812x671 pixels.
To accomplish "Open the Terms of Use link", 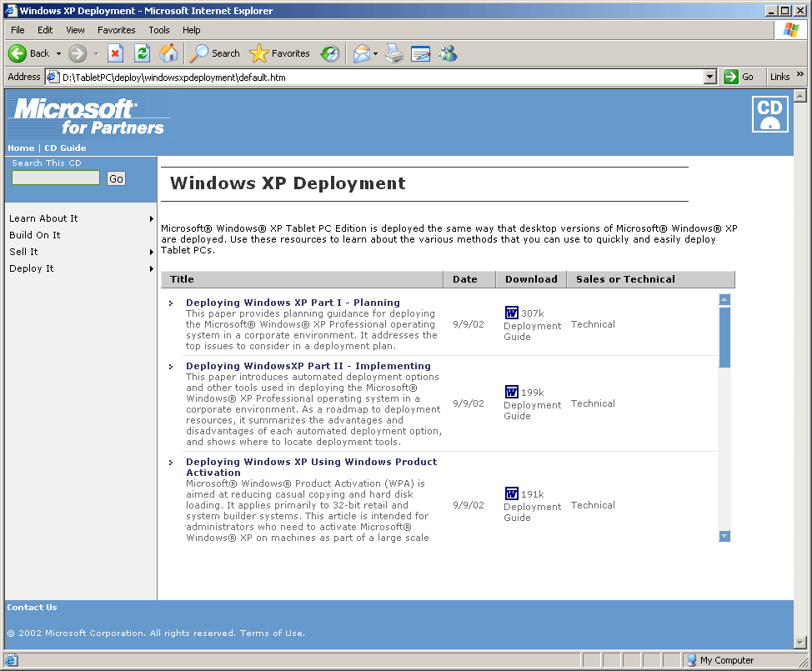I will [272, 633].
